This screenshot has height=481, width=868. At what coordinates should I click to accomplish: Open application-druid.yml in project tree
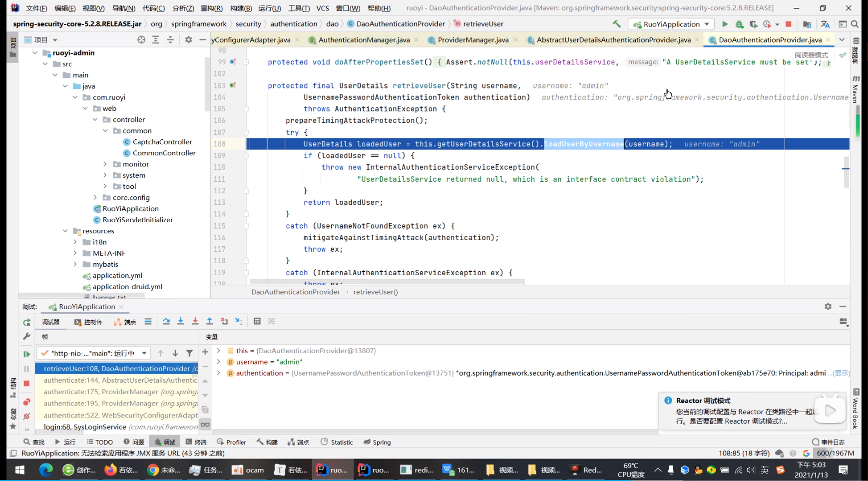pos(127,287)
